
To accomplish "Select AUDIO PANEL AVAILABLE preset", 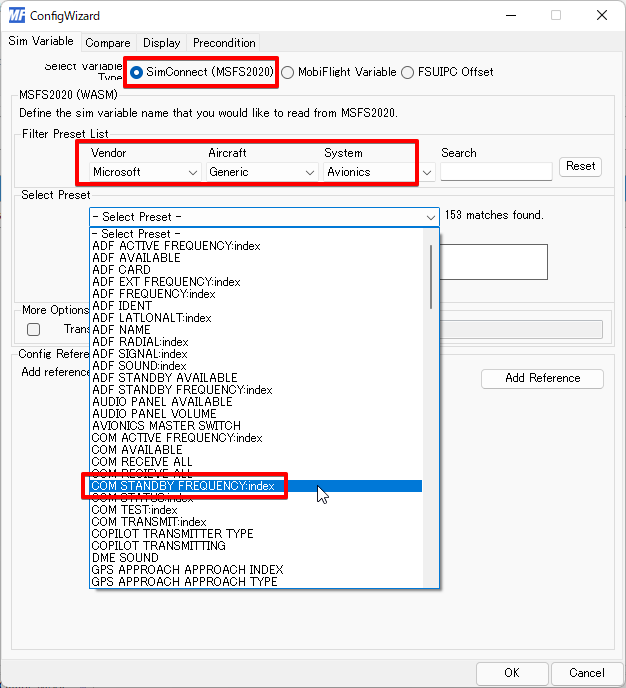I will point(256,401).
